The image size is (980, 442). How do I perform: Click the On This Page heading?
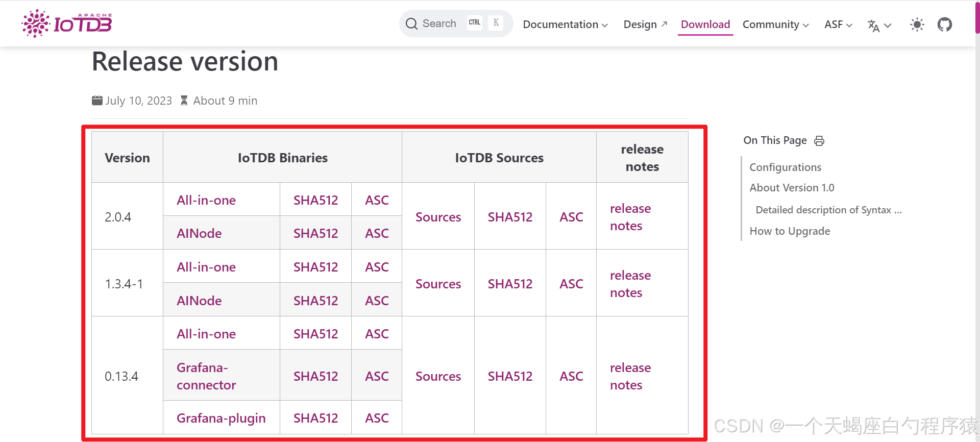pos(775,140)
